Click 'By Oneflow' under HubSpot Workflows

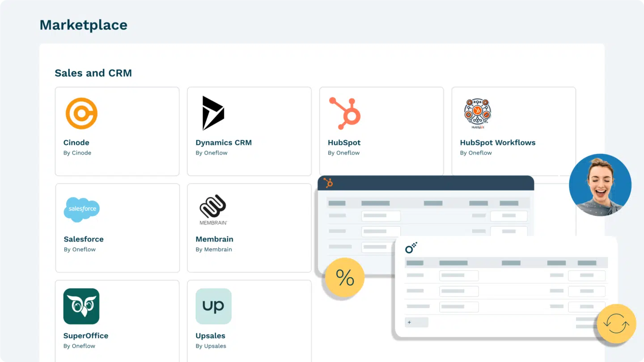(476, 153)
